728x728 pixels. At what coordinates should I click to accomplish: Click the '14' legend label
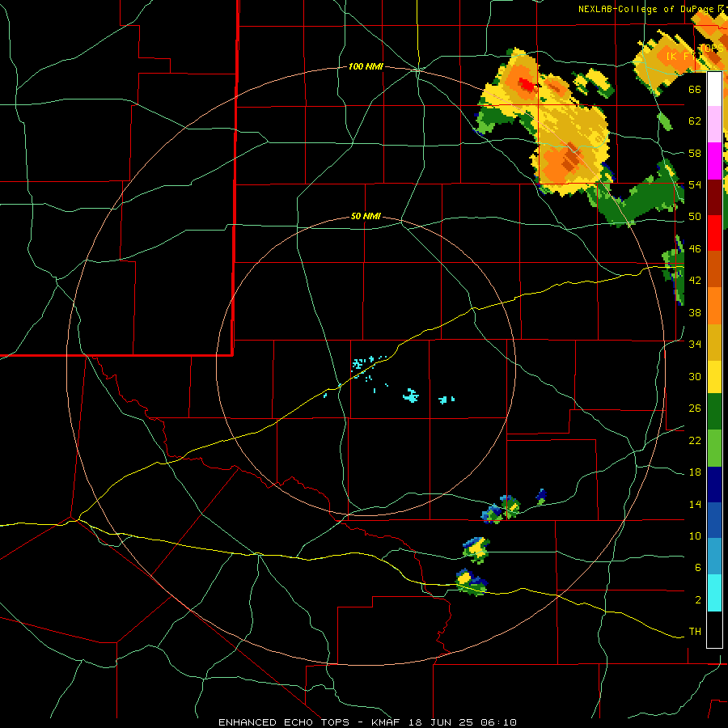coord(695,504)
